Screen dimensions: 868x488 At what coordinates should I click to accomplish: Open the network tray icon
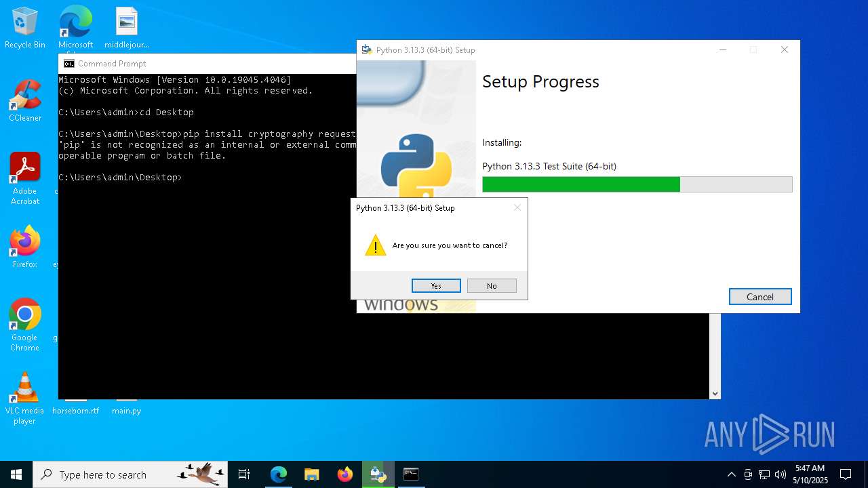(x=764, y=474)
